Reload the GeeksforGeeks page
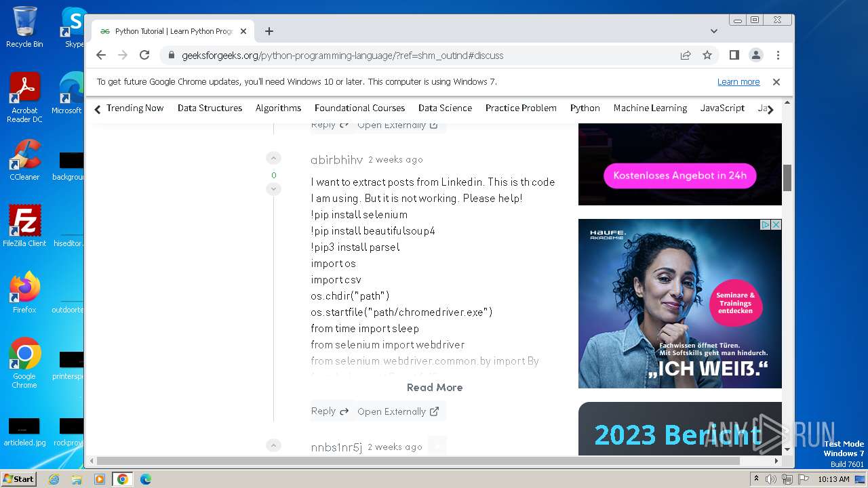Image resolution: width=868 pixels, height=488 pixels. click(144, 56)
